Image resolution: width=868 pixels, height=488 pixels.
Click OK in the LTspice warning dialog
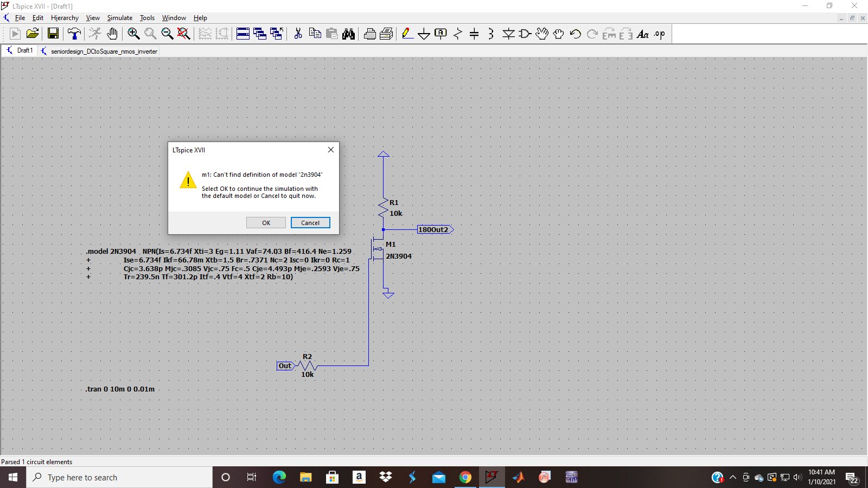click(x=266, y=223)
